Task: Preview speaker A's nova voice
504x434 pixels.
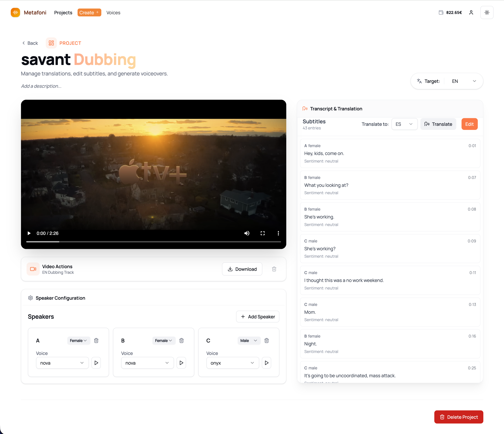Action: [96, 363]
